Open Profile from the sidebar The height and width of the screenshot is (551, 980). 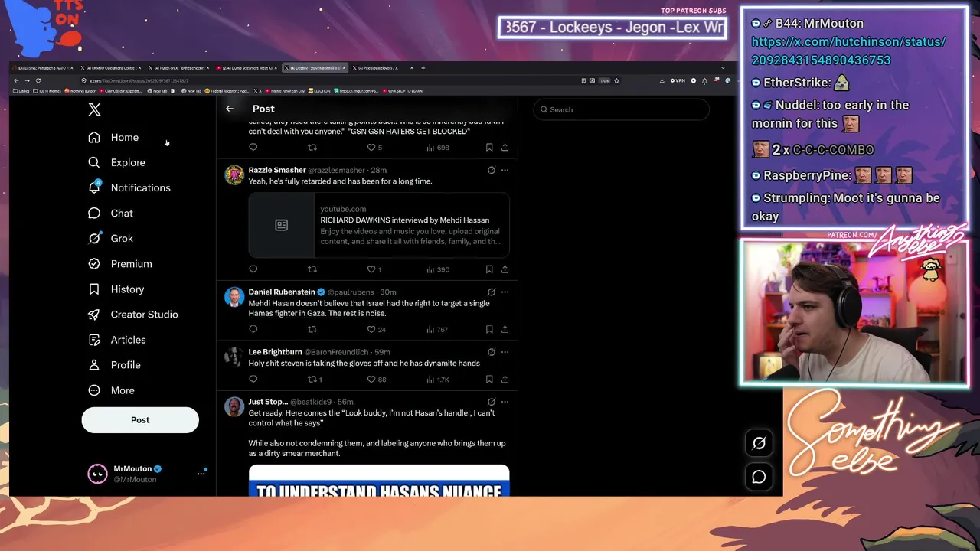tap(114, 365)
